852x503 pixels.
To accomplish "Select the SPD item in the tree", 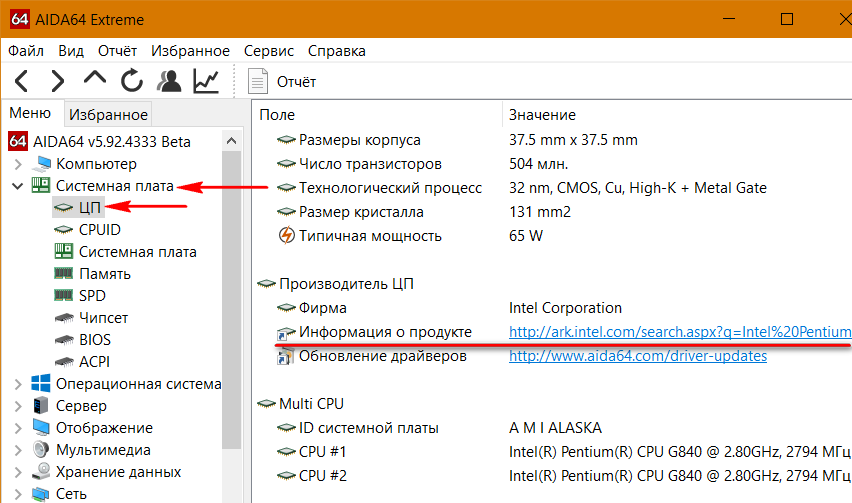I will tap(92, 295).
